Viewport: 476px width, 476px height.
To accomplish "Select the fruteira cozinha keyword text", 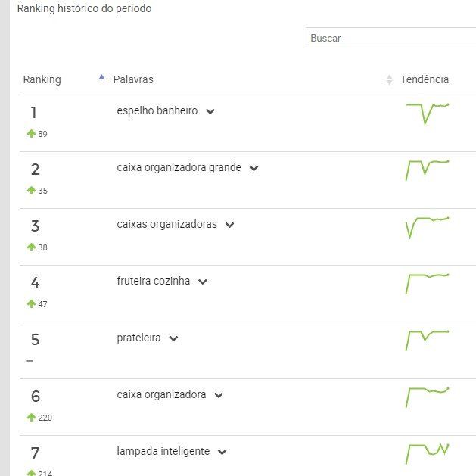I will pos(154,281).
